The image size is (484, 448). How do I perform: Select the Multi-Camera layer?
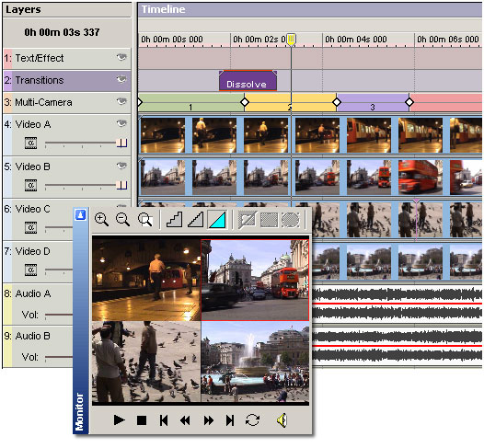67,102
